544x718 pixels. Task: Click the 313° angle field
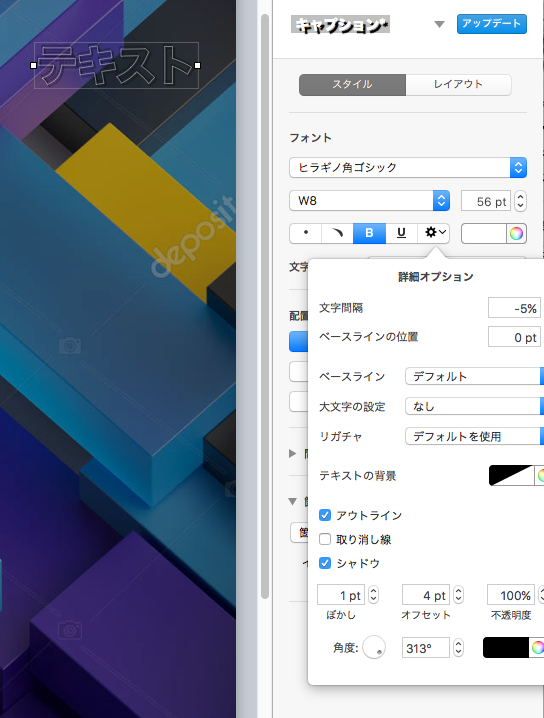(426, 647)
